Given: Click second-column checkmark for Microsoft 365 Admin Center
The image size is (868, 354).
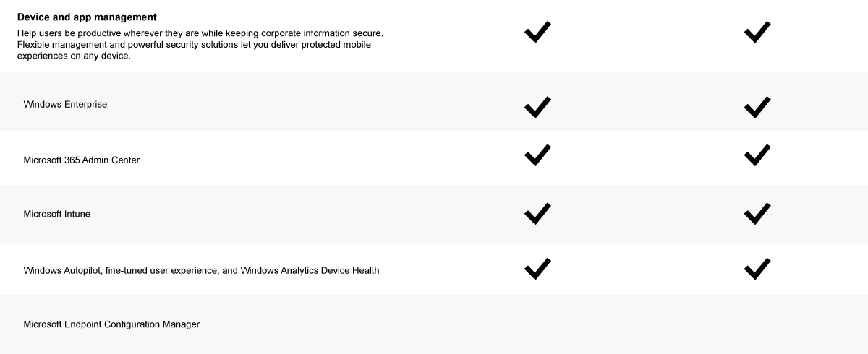Looking at the screenshot, I should (757, 155).
